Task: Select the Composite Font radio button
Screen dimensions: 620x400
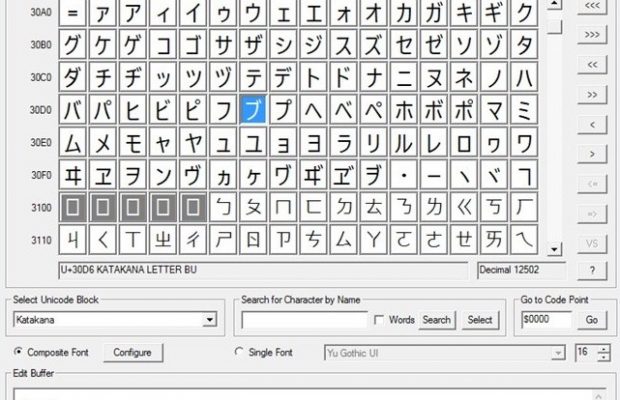Action: tap(20, 352)
